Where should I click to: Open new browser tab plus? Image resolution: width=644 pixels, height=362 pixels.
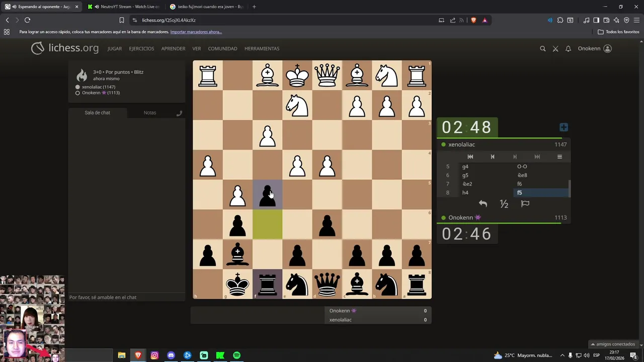pyautogui.click(x=254, y=7)
